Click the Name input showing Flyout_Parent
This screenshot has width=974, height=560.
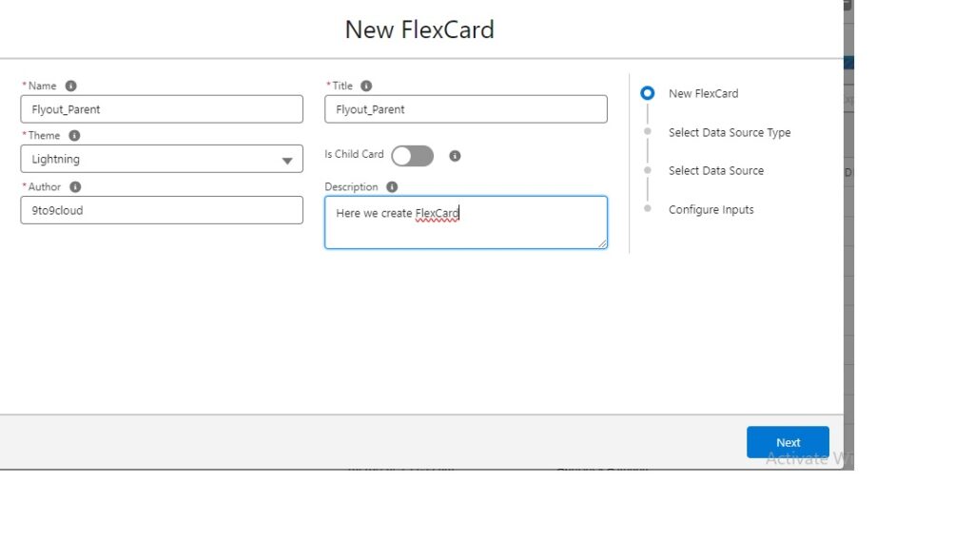162,108
